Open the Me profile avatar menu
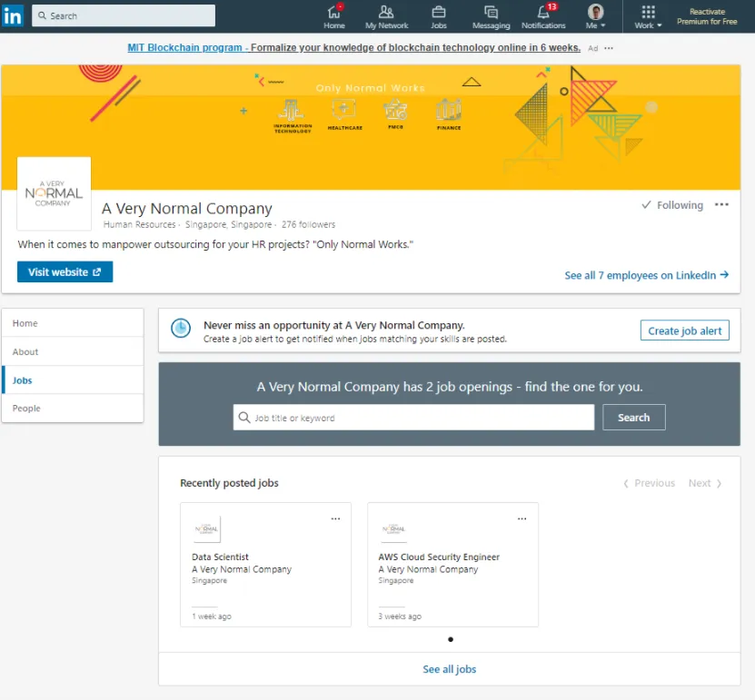 596,17
